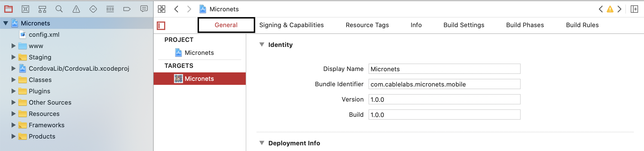This screenshot has height=151, width=644.
Task: Select the Classes folder row
Action: [x=77, y=80]
